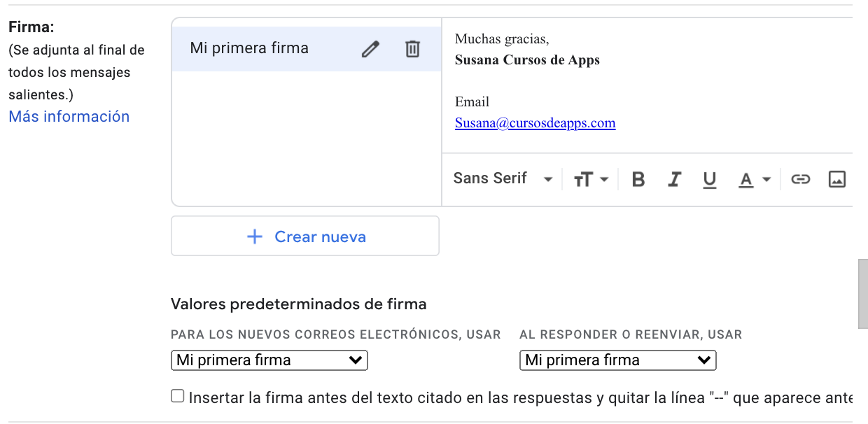Delete the Mi primera firma signature
This screenshot has width=868, height=424.
coord(413,49)
